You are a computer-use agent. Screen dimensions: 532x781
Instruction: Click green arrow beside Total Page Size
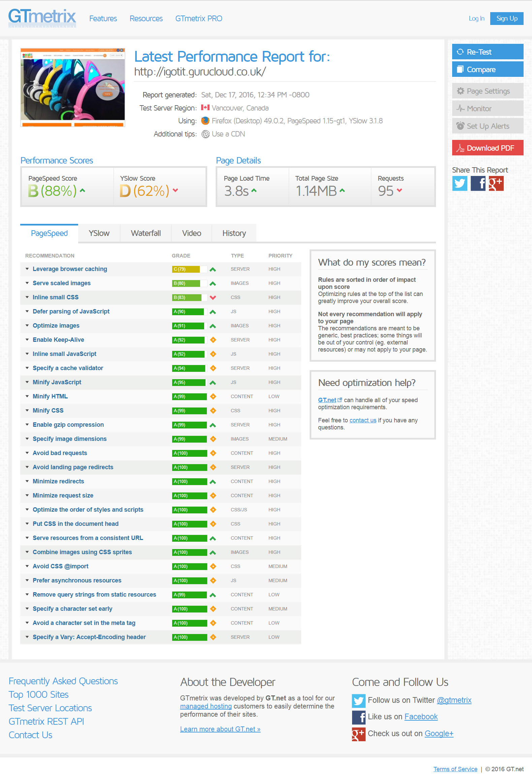point(342,190)
